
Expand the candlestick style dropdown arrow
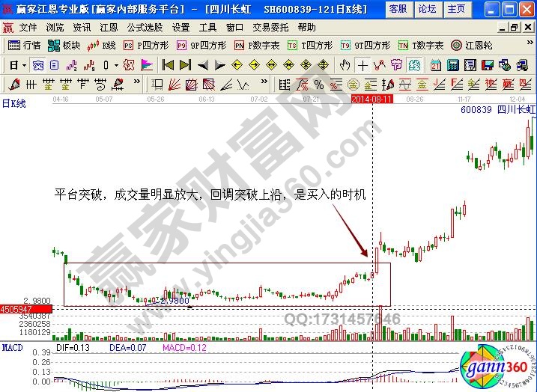[x=115, y=65]
